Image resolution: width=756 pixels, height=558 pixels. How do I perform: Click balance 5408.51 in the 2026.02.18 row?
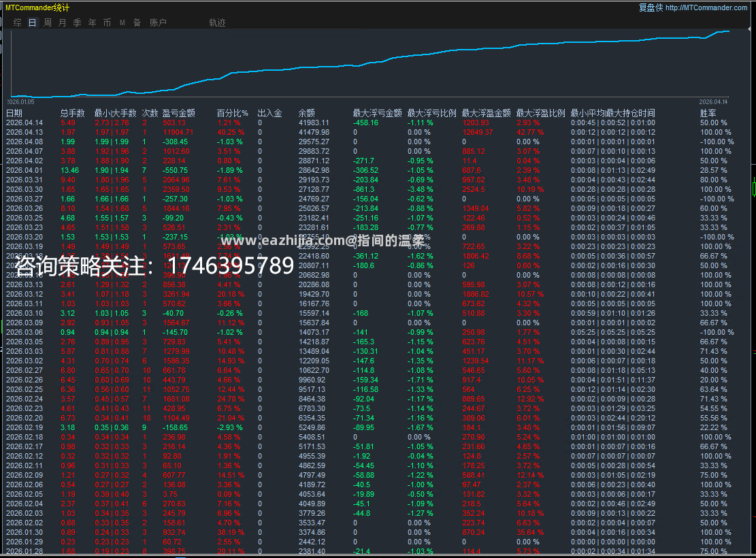pos(312,438)
